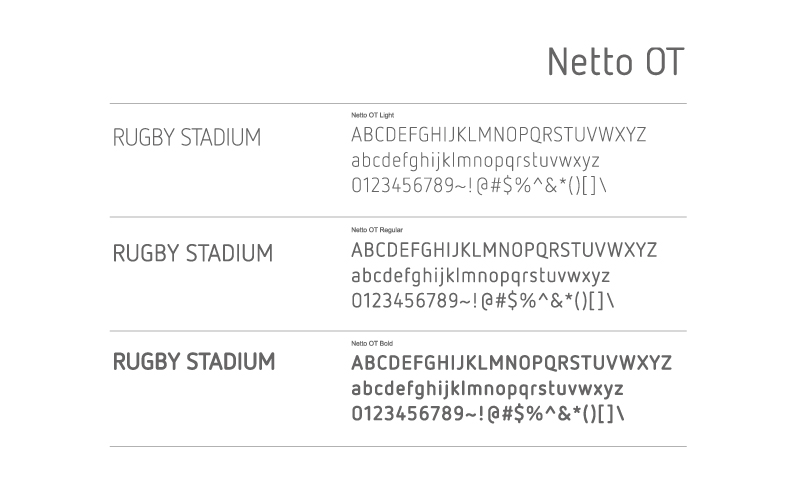The height and width of the screenshot is (490, 797).
Task: Click the bold uppercase alphabet line
Action: (x=511, y=363)
